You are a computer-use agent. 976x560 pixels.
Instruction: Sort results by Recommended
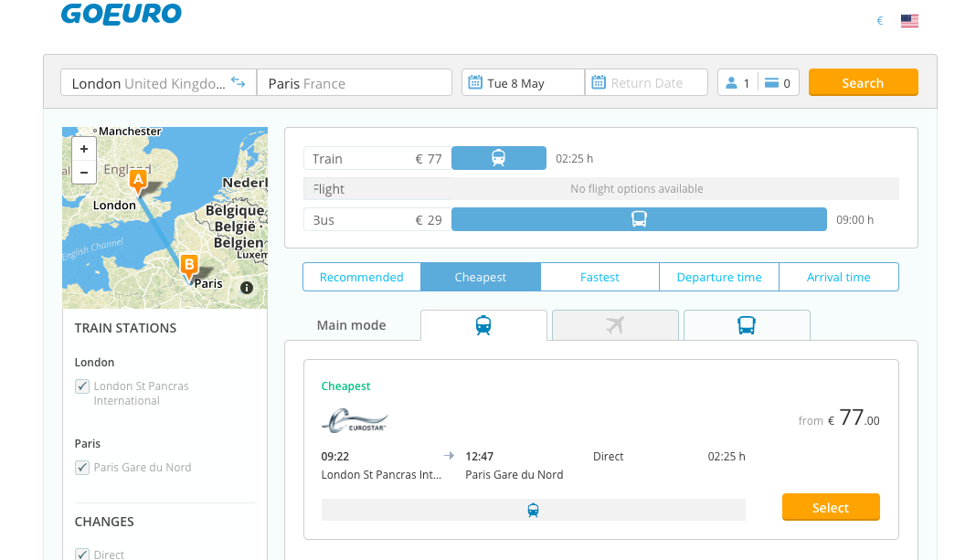(362, 277)
